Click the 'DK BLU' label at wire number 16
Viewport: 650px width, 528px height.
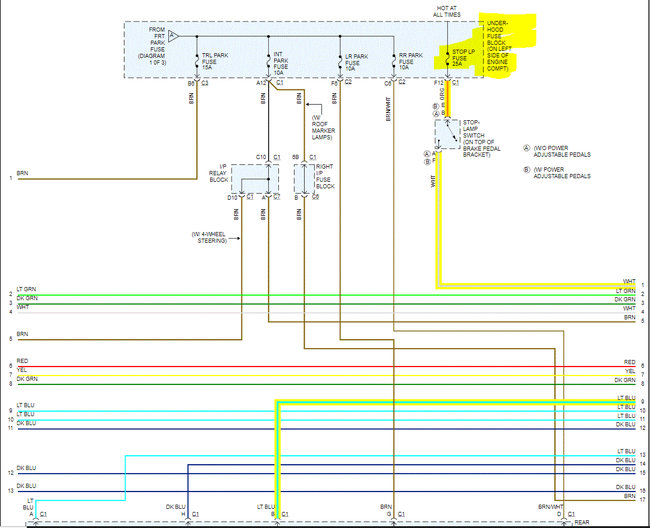pyautogui.click(x=625, y=487)
